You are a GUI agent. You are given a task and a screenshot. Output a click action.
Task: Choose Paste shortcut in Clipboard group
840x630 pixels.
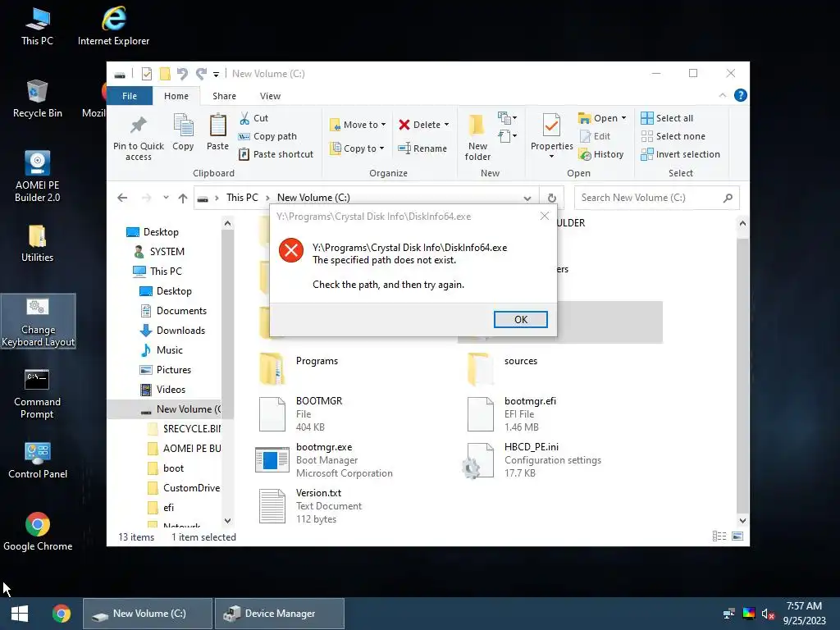[276, 154]
